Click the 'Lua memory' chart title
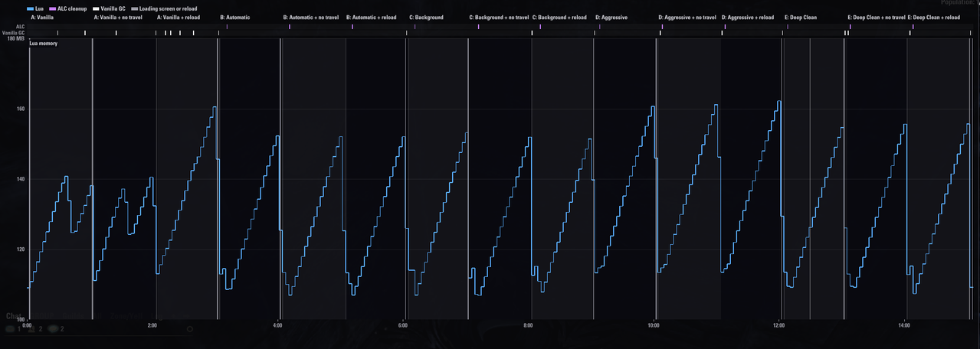The width and height of the screenshot is (980, 349). tap(43, 44)
